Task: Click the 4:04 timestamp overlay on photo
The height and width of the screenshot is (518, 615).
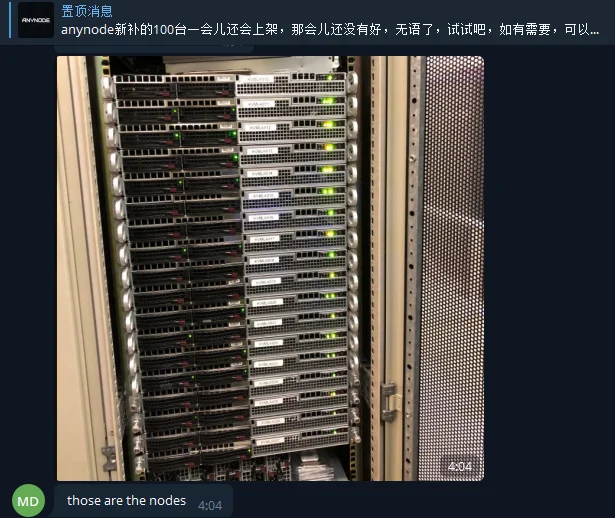Action: pos(460,466)
